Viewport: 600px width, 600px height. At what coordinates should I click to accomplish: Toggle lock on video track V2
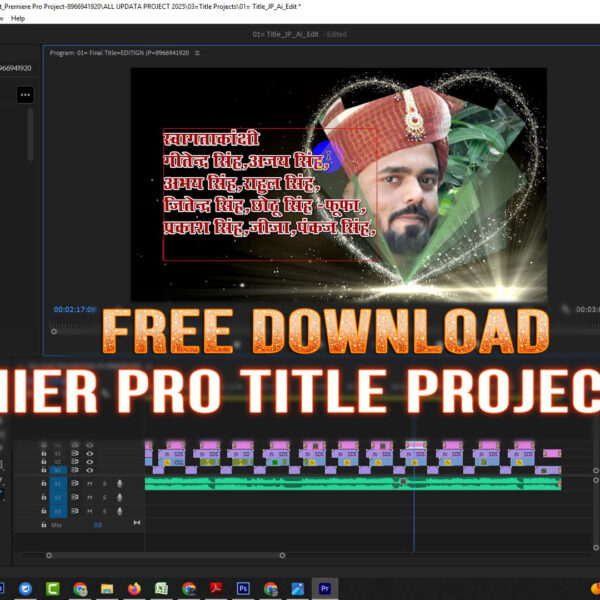(x=44, y=462)
